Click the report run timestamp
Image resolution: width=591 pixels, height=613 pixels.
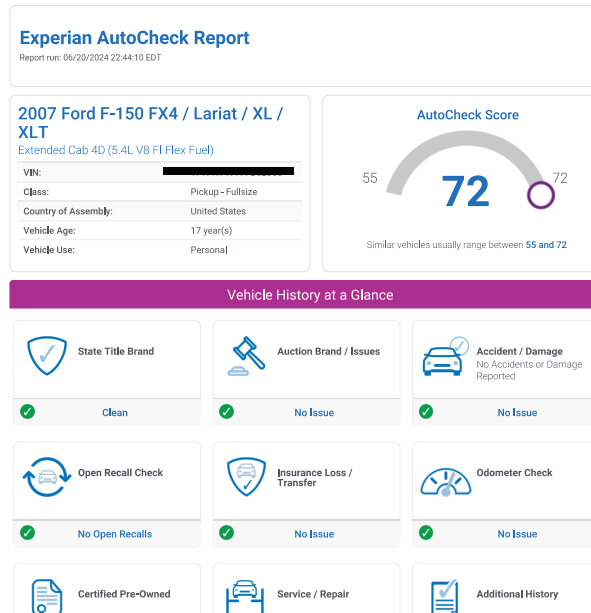[90, 58]
